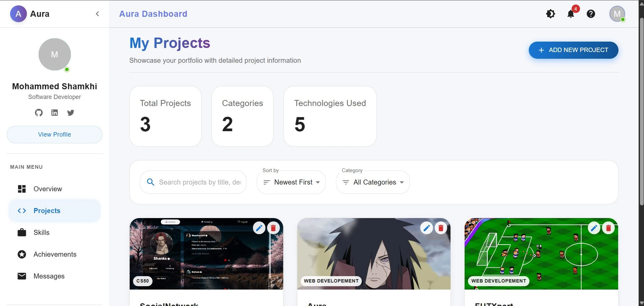Click Categories stat card
The width and height of the screenshot is (644, 306).
(243, 116)
